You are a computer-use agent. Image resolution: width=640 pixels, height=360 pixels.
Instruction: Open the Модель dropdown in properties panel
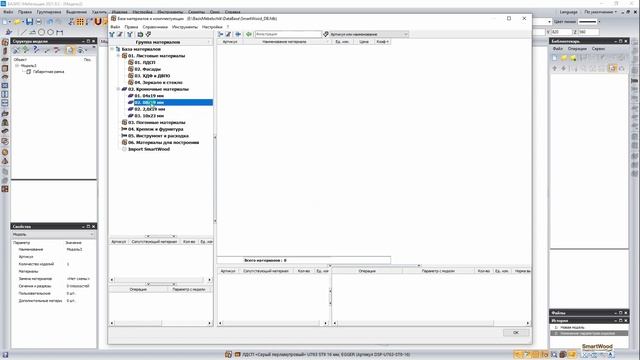pyautogui.click(x=92, y=235)
